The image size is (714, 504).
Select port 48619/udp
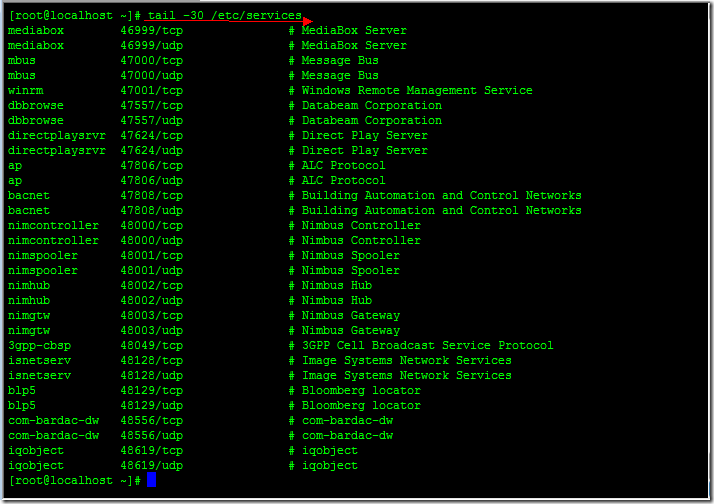[x=152, y=466]
